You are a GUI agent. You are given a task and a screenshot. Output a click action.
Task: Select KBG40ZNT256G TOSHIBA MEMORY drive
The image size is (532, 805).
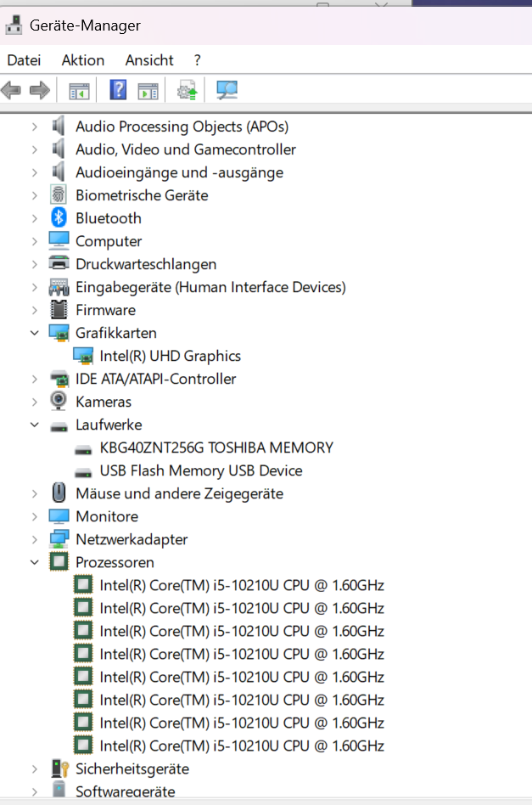pos(216,448)
